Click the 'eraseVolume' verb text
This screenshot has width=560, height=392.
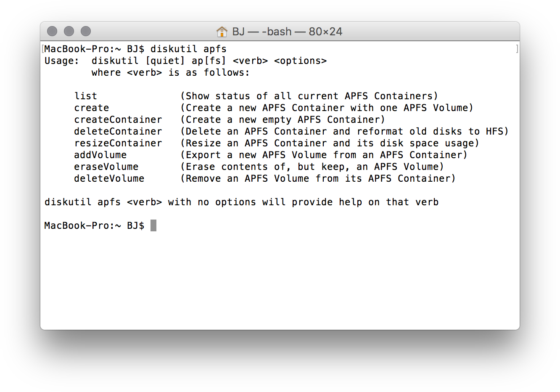point(106,167)
